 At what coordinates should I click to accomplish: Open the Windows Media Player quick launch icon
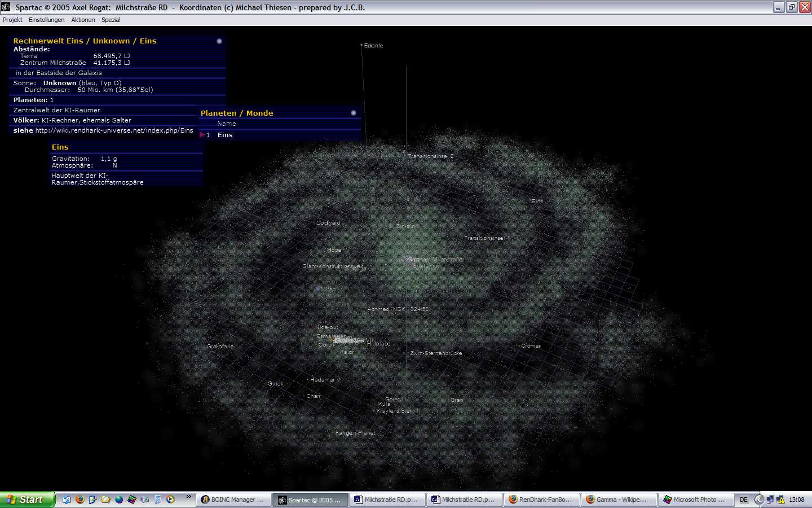tap(170, 500)
